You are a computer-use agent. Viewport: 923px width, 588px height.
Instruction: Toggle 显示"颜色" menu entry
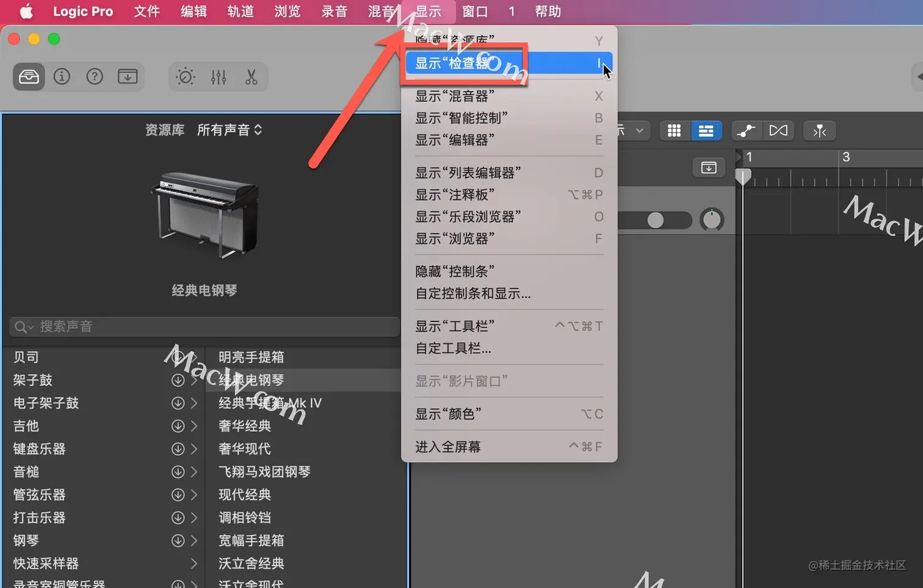(x=509, y=414)
